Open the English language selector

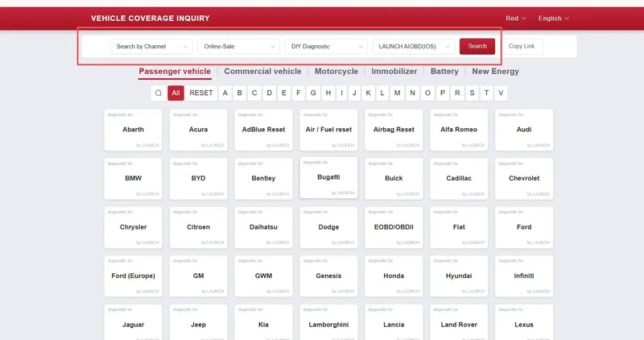[x=554, y=19]
